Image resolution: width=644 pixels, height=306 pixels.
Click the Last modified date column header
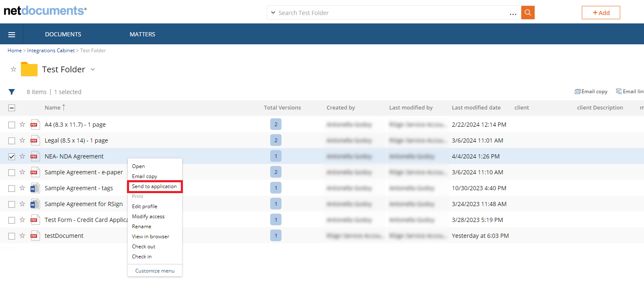476,108
